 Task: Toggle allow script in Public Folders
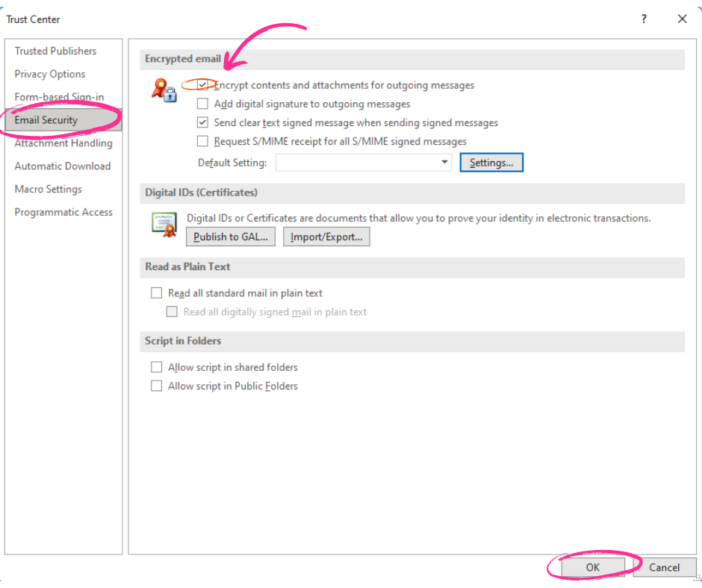pos(156,386)
